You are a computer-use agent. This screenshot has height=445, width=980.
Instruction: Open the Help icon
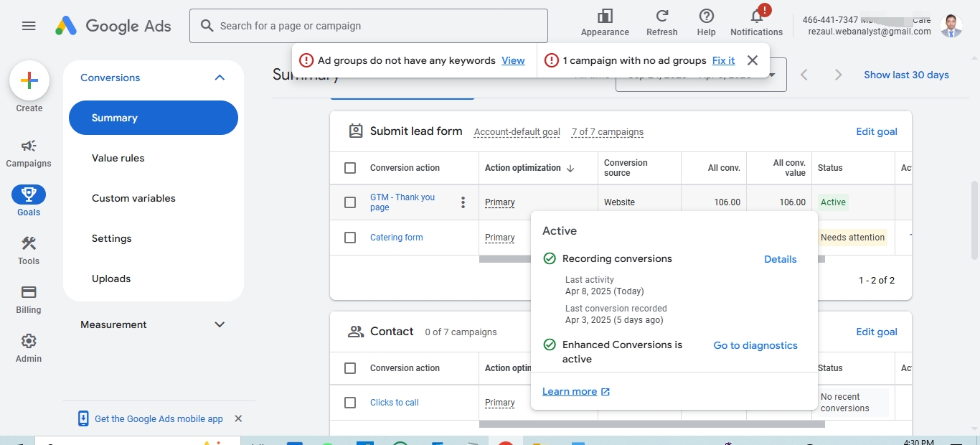click(x=706, y=16)
